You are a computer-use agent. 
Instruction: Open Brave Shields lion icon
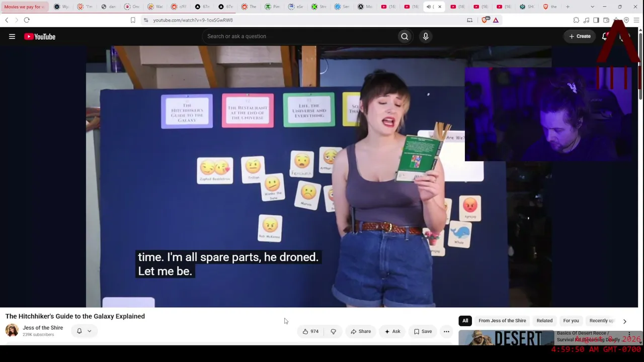click(x=485, y=20)
